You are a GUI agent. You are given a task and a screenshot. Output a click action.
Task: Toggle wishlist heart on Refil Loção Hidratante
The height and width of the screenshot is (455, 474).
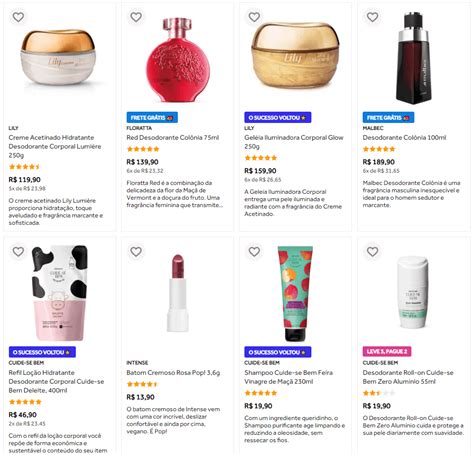point(18,252)
